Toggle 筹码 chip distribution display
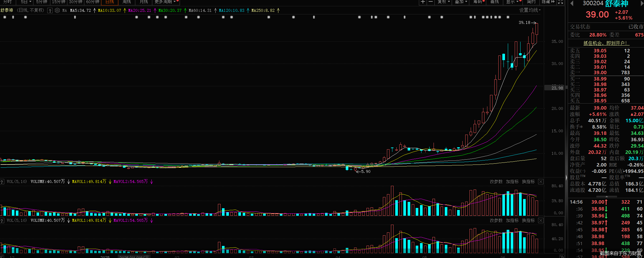This screenshot has width=644, height=258. pyautogui.click(x=478, y=2)
